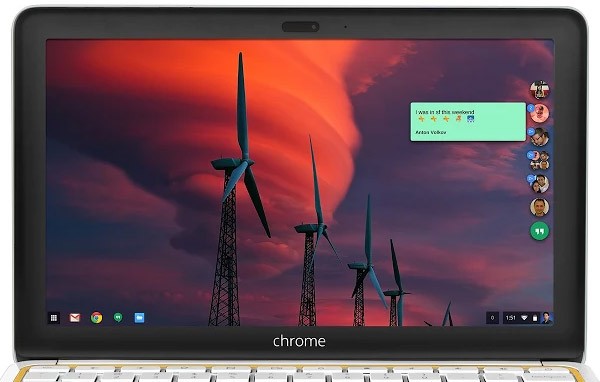600x382 pixels.
Task: Check the battery status icon
Action: (x=535, y=318)
